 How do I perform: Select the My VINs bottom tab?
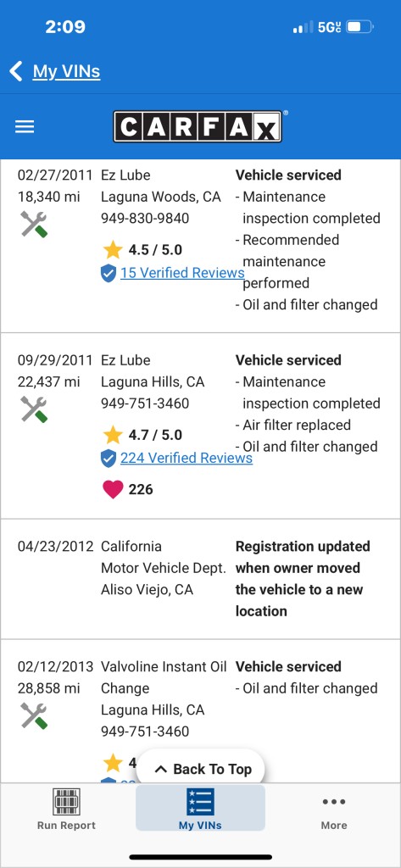point(200,808)
